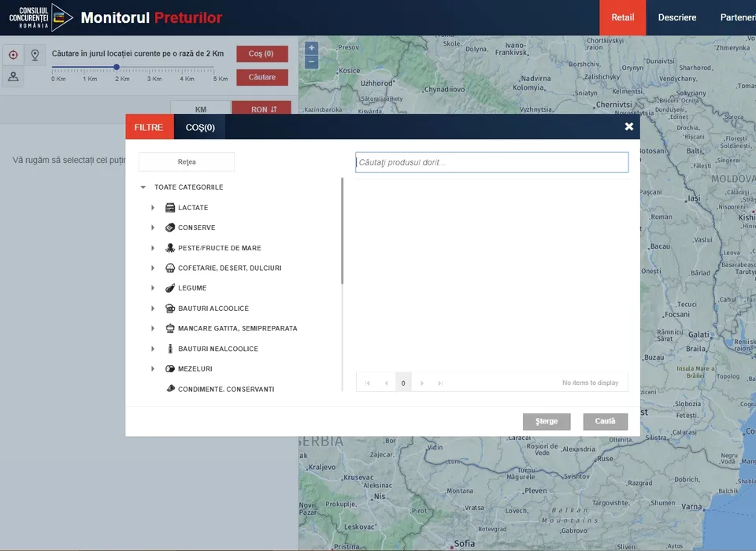
Task: Click the map pin location icon
Action: [35, 55]
